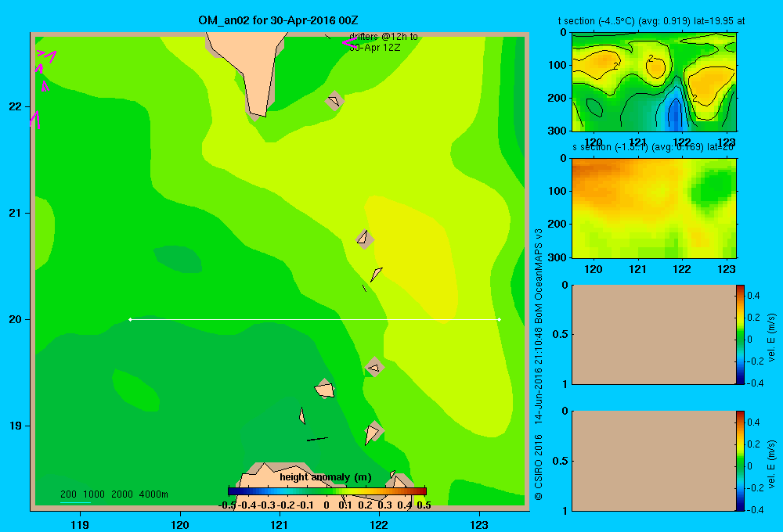Viewport: 783px width, 532px height.
Task: Pick the height anomaly color bar
Action: [x=327, y=491]
